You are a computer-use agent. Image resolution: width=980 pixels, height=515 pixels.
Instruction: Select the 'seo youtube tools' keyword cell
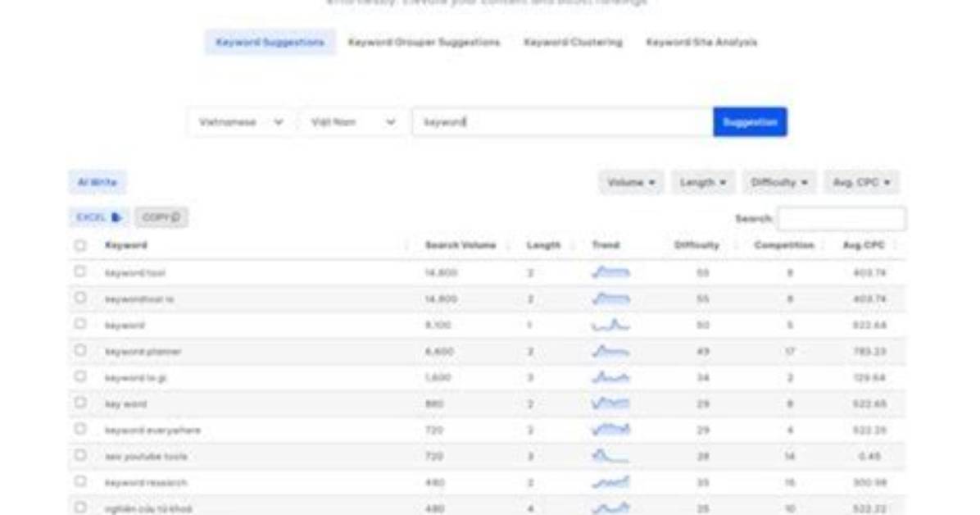pos(146,457)
